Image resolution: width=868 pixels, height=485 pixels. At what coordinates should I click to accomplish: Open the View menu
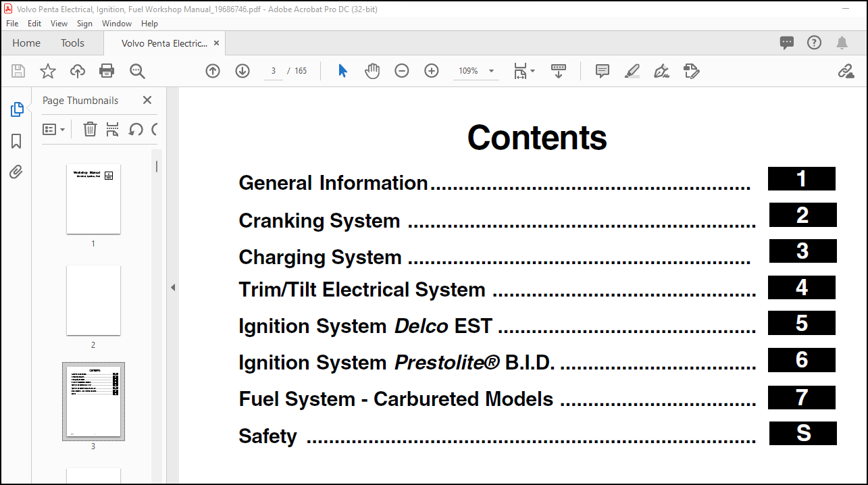click(59, 23)
